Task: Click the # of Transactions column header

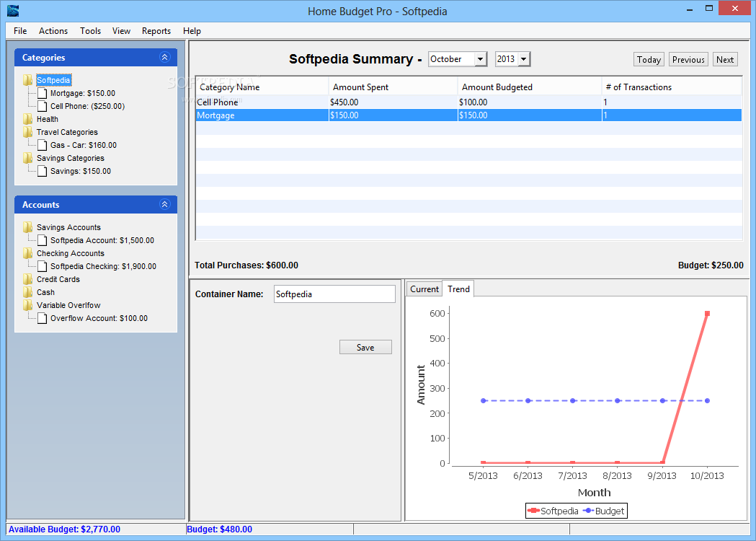Action: (x=672, y=87)
